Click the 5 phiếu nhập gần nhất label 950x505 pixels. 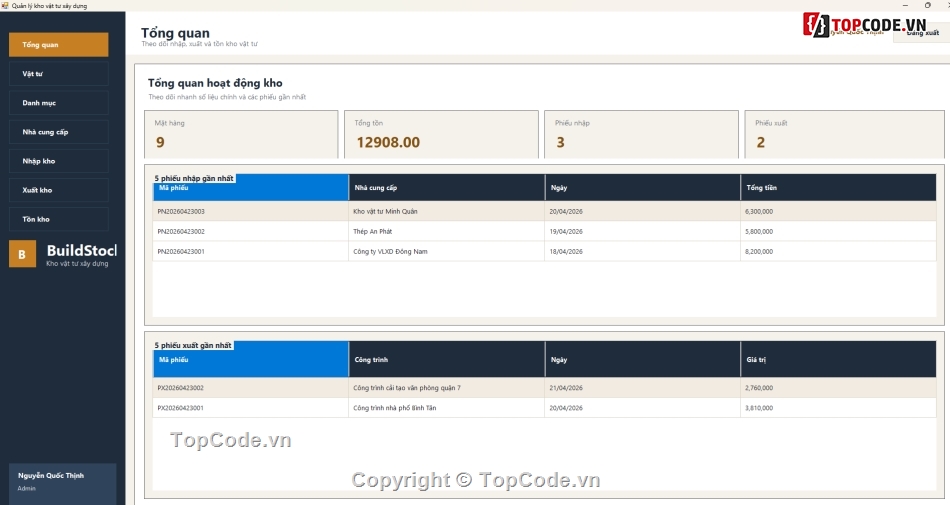[194, 179]
